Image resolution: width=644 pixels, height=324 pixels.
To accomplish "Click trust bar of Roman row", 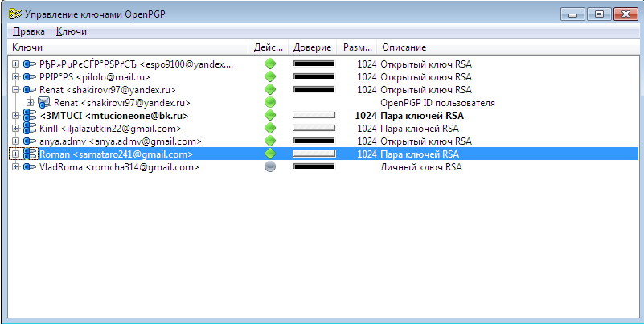I will [x=314, y=154].
